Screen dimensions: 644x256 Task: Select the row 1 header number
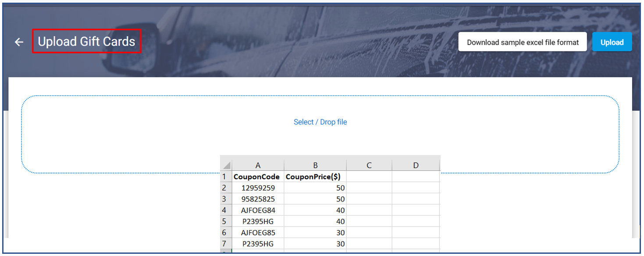[224, 177]
